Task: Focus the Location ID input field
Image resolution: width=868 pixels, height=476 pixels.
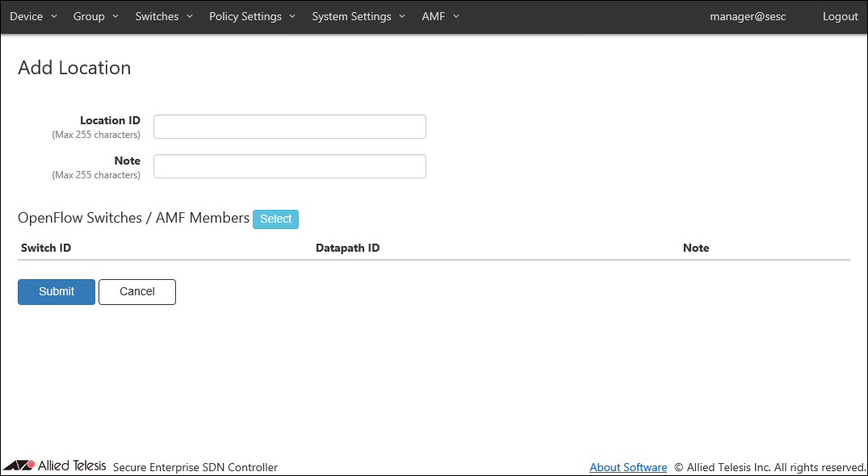Action: 290,127
